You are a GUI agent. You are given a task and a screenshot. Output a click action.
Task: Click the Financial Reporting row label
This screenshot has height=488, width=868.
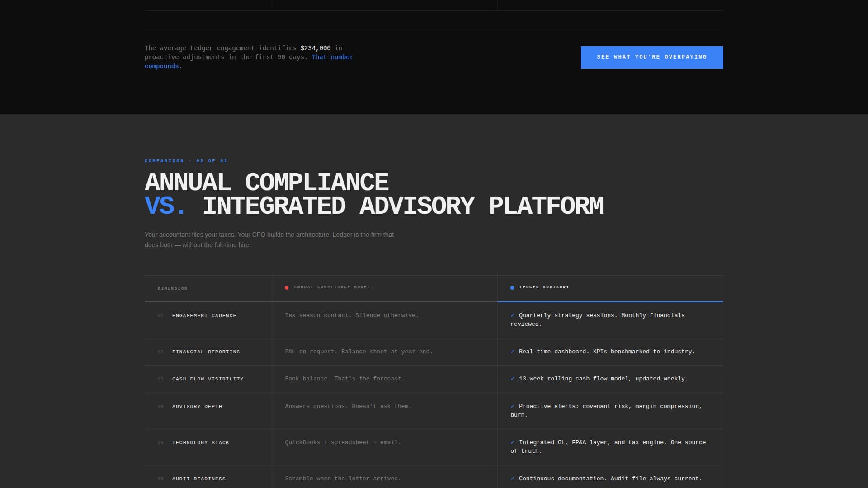pos(206,352)
